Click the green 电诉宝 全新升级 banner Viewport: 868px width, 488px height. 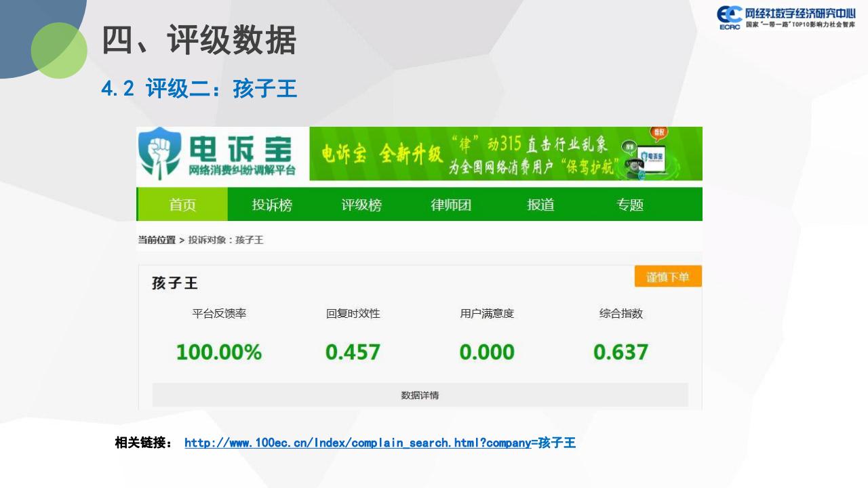506,154
